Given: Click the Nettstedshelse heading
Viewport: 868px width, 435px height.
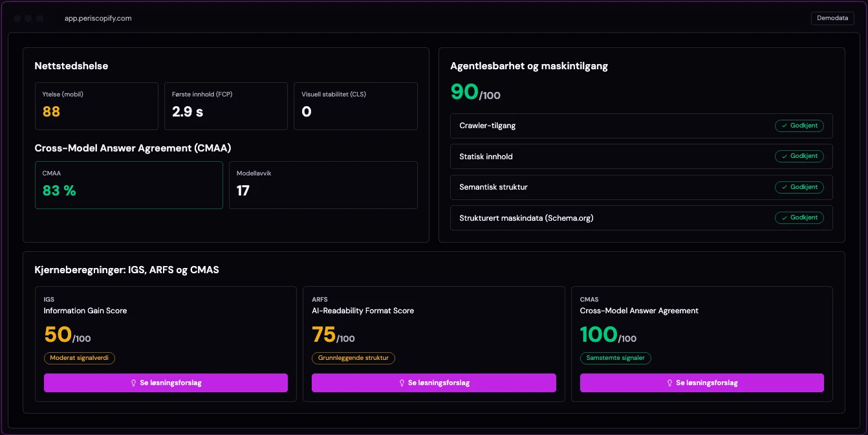Looking at the screenshot, I should [x=71, y=66].
